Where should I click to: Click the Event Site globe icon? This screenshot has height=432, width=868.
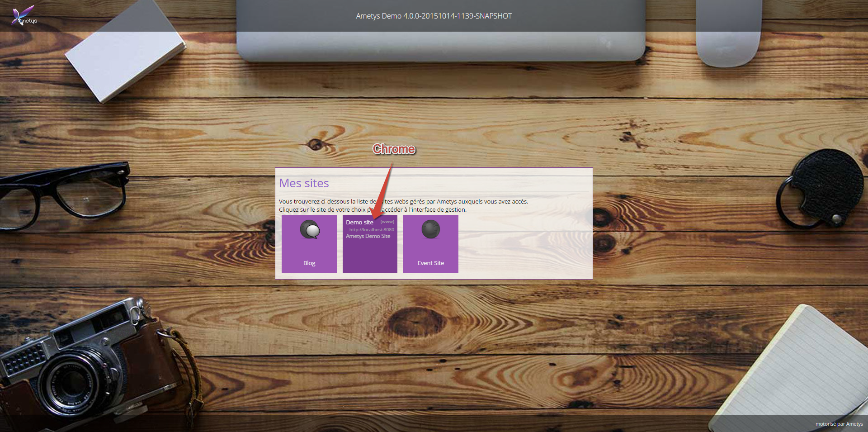click(x=430, y=229)
